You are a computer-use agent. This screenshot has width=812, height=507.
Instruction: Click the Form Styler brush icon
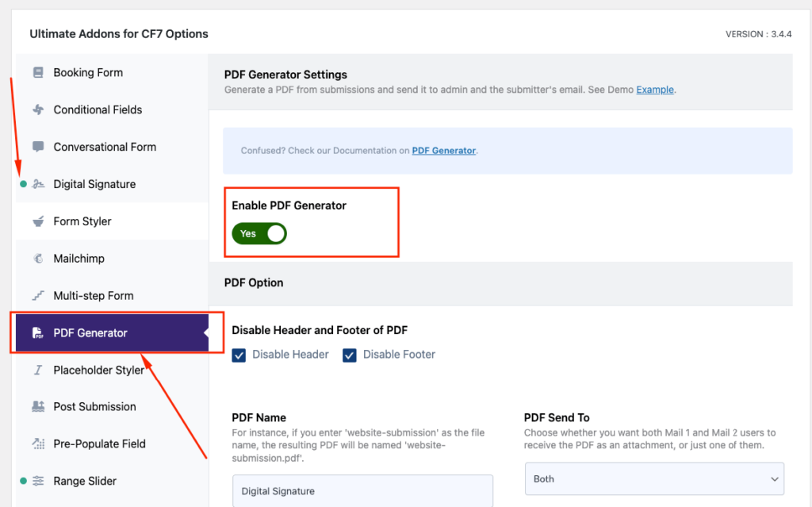click(x=38, y=221)
